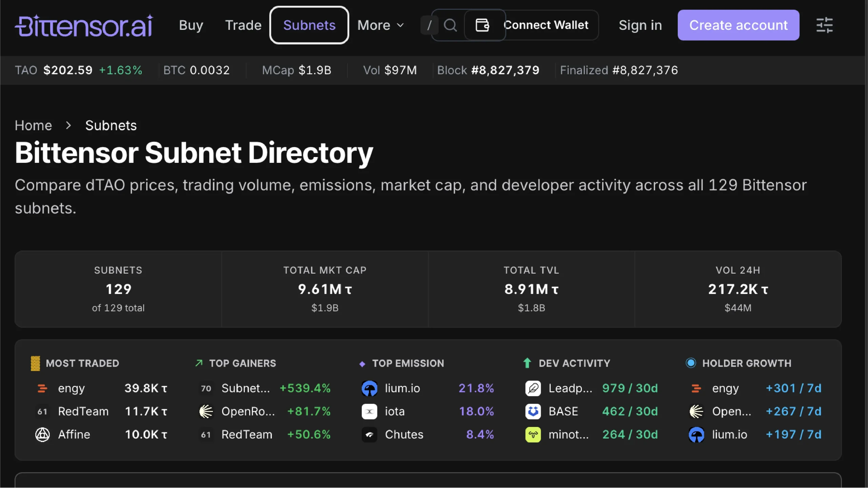Screen dimensions: 868x488
Task: Click the MCap $1.9B ticker entry
Action: tap(296, 70)
